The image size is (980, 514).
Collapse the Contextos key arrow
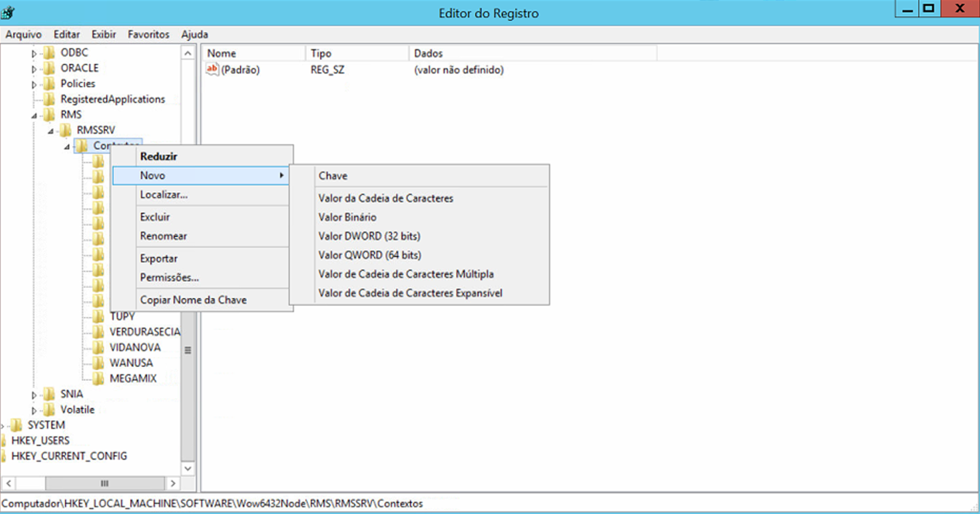(67, 147)
